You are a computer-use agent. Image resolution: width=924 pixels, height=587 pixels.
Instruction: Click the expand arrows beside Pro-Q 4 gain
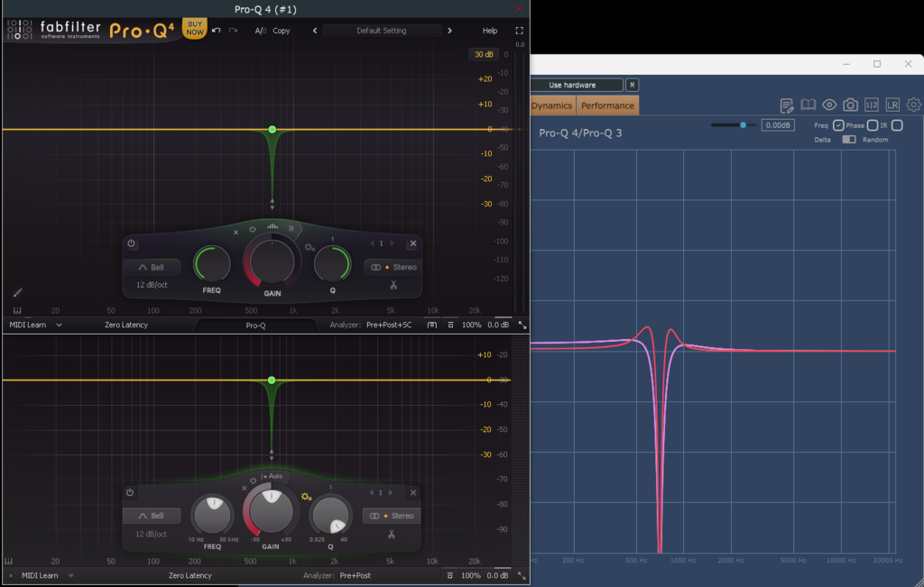coord(291,228)
